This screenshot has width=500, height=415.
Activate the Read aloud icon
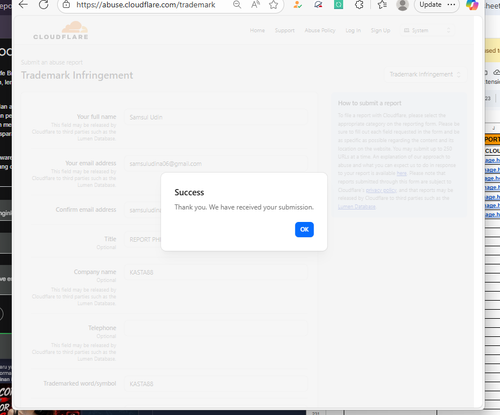pos(255,5)
